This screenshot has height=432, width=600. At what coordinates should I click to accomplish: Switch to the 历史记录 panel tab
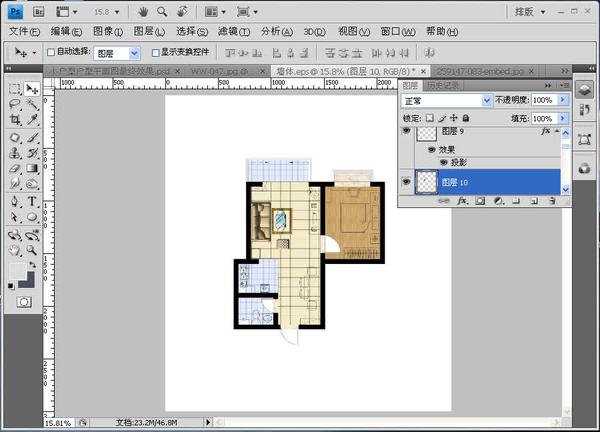coord(443,85)
